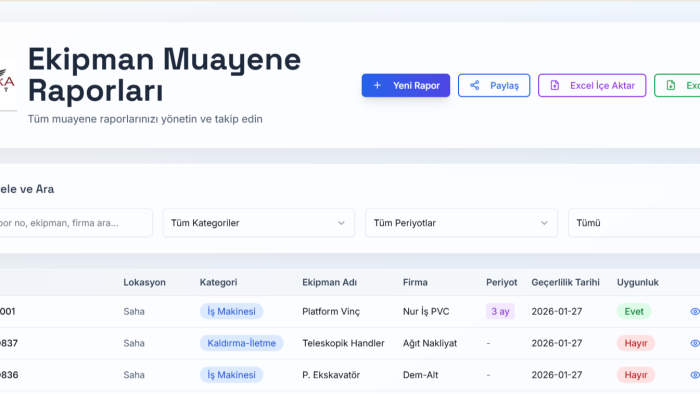This screenshot has width=700, height=394.
Task: Click the Dem-Alt firm cell
Action: pos(421,375)
